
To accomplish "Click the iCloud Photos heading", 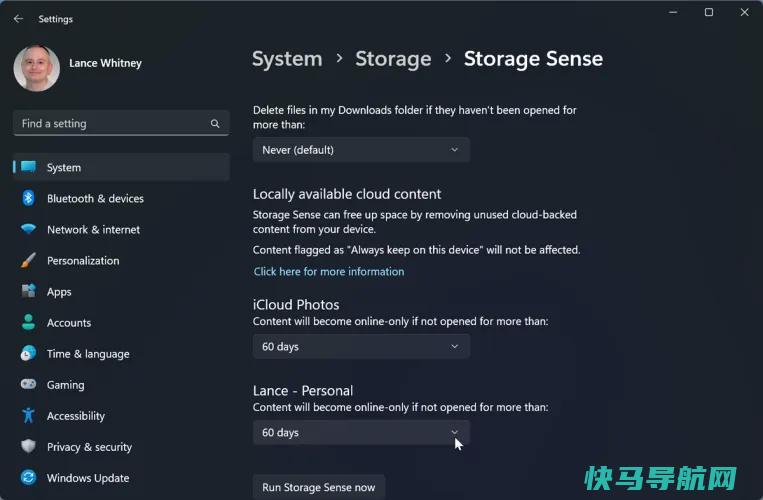I will (296, 305).
